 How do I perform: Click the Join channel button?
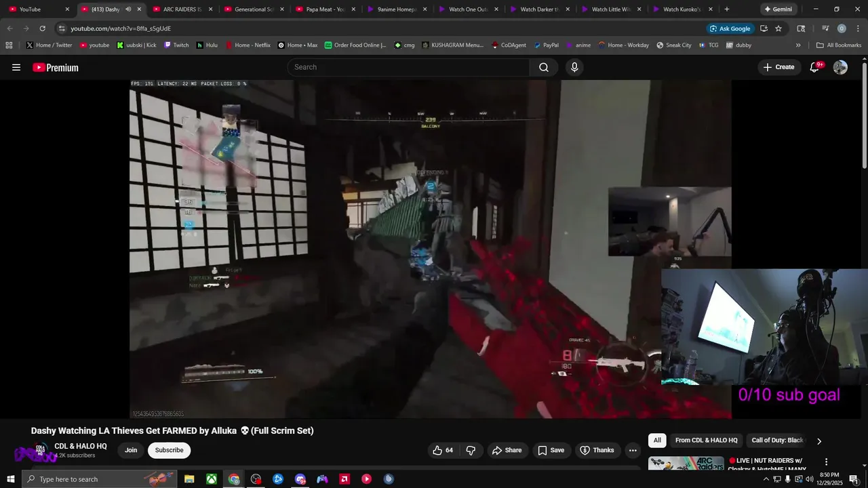[131, 450]
